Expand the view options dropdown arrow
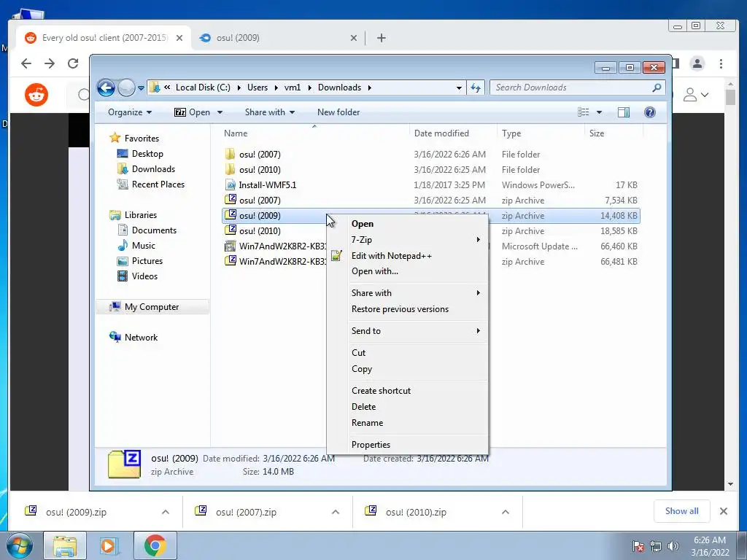 [x=600, y=112]
